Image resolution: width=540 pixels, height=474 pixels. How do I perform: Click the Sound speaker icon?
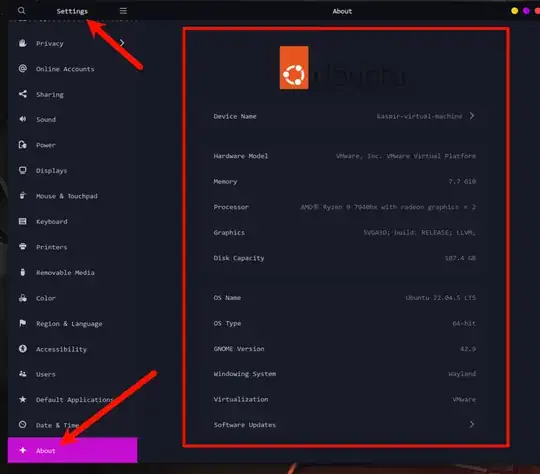point(23,119)
